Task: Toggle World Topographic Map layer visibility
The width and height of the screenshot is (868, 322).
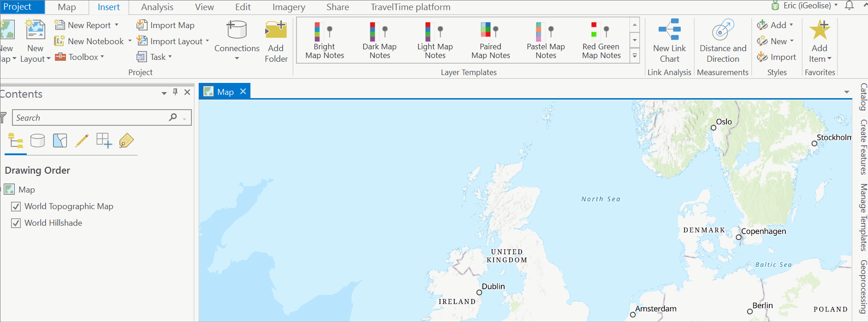Action: coord(16,206)
